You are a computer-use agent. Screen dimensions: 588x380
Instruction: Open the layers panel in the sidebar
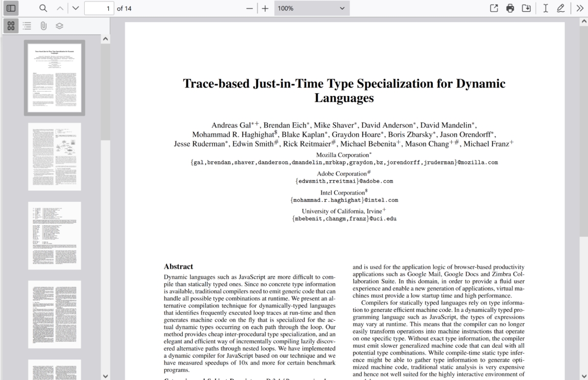[59, 26]
